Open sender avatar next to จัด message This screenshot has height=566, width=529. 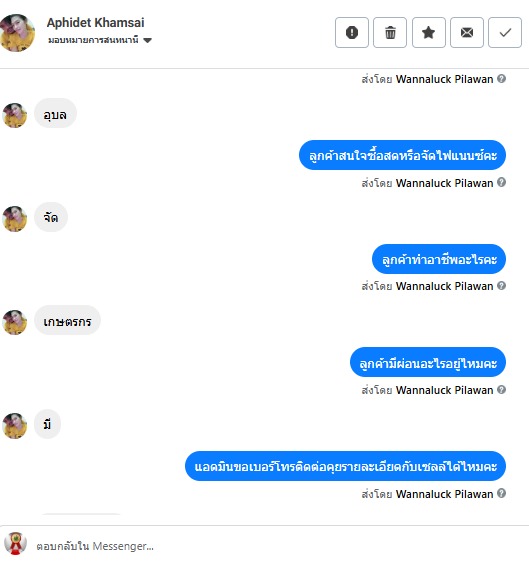click(x=15, y=219)
